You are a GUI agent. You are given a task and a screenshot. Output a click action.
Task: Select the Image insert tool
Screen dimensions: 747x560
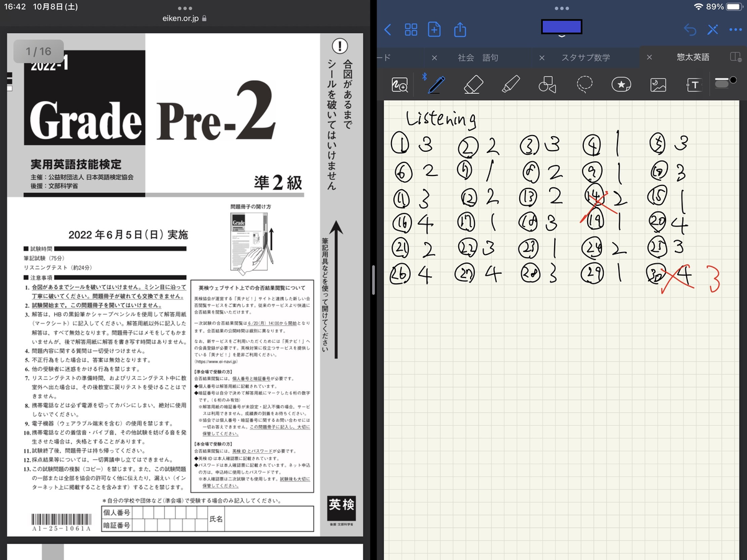coord(658,85)
